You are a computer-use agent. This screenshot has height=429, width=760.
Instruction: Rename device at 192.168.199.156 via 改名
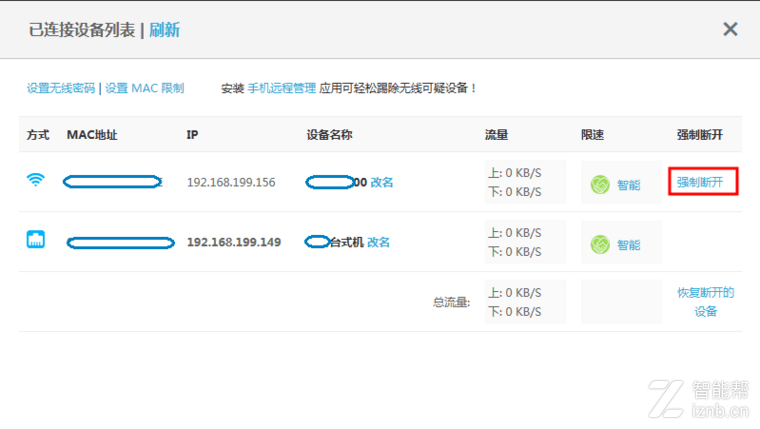[x=382, y=182]
